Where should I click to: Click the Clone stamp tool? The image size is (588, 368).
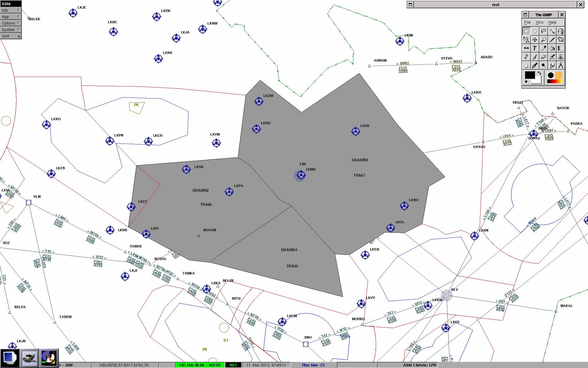click(x=560, y=57)
